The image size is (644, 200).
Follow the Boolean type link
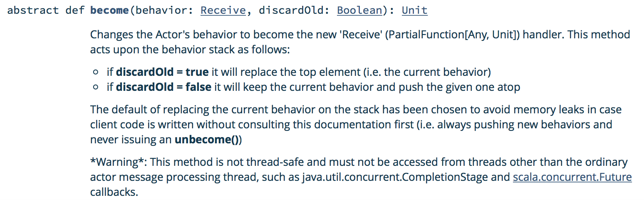359,10
